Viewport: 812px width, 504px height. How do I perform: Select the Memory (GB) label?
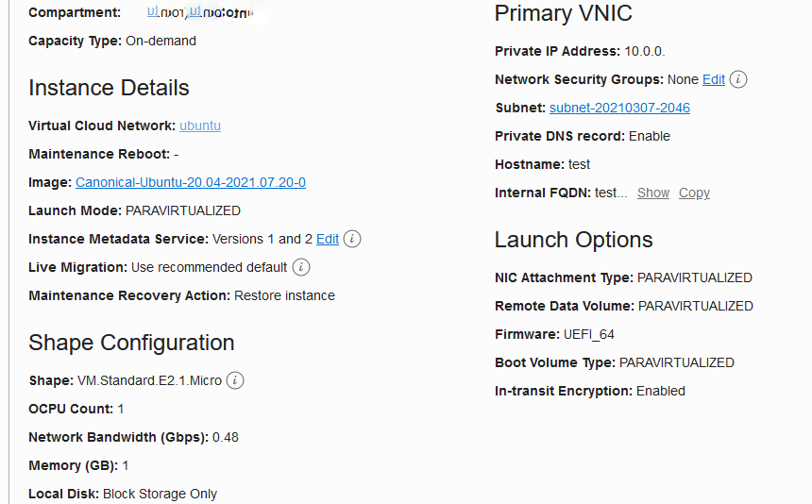[74, 465]
